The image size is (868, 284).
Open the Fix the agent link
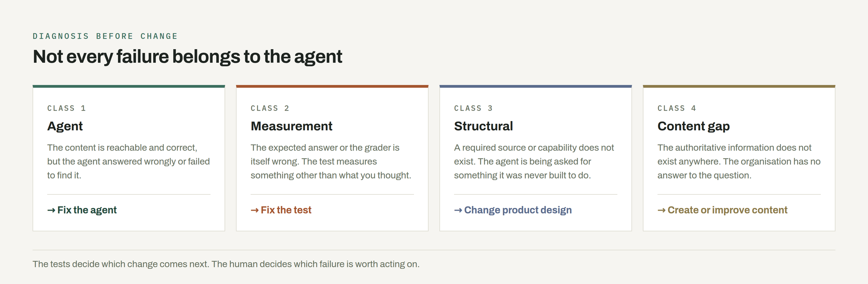[x=82, y=210]
